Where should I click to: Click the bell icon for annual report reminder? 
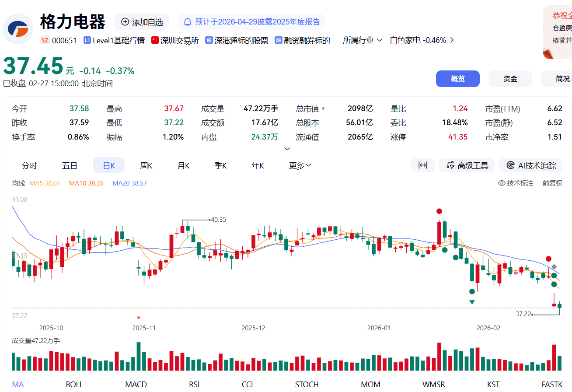tap(188, 22)
